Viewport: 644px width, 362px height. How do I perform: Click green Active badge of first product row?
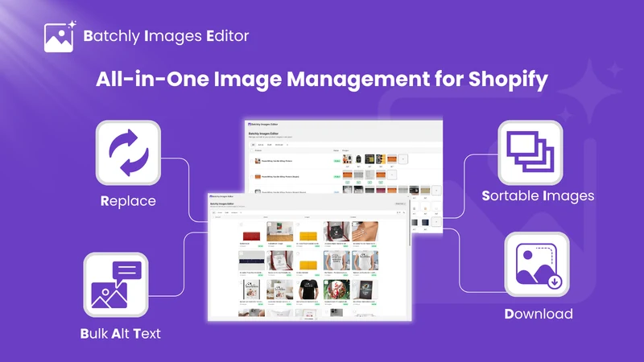pyautogui.click(x=337, y=161)
